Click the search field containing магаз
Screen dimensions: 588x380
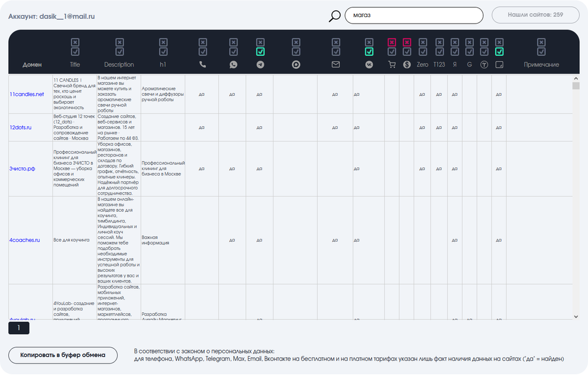click(414, 15)
